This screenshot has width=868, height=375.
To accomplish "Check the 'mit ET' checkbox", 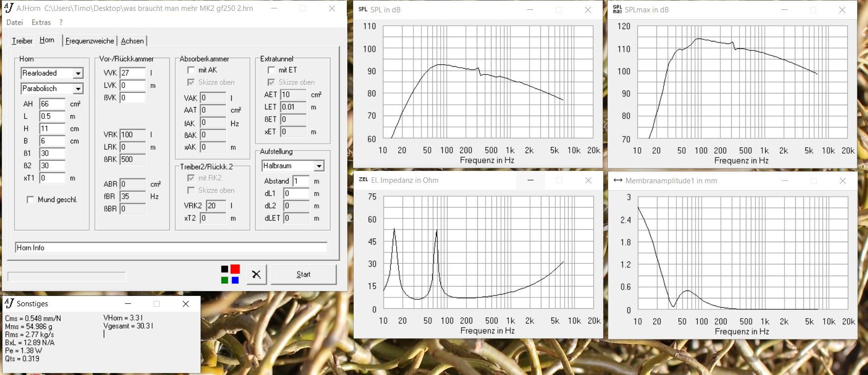I will [x=271, y=70].
